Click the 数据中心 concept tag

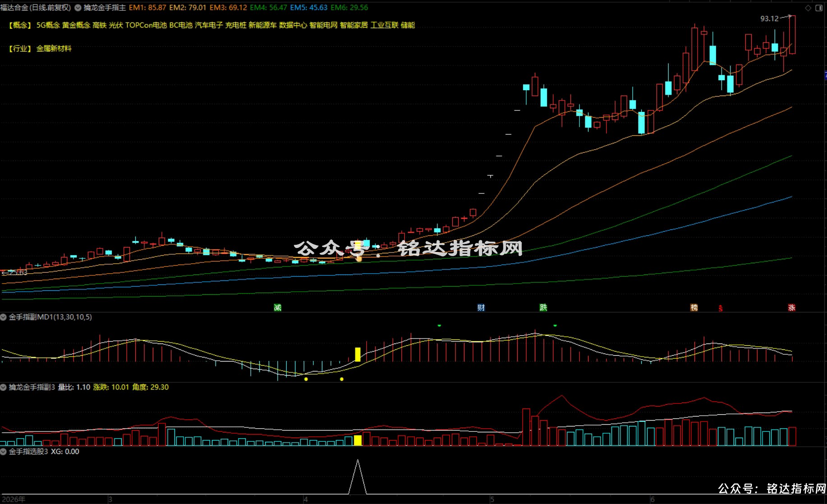click(x=293, y=25)
